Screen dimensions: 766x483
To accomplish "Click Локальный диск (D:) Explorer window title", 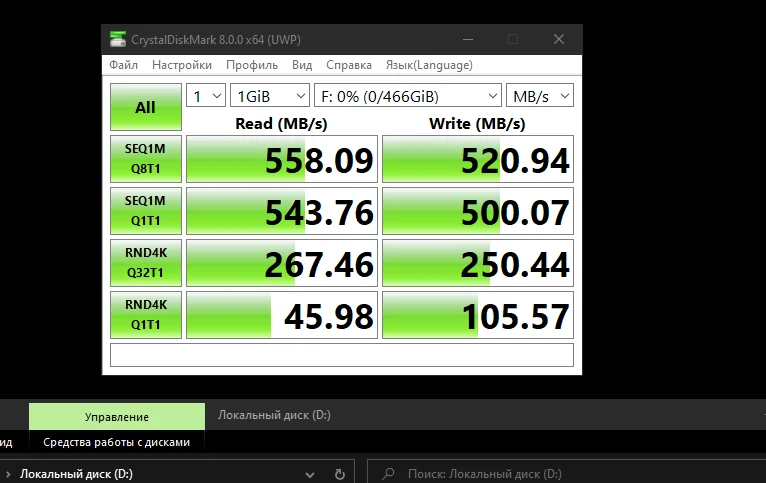I will click(274, 415).
